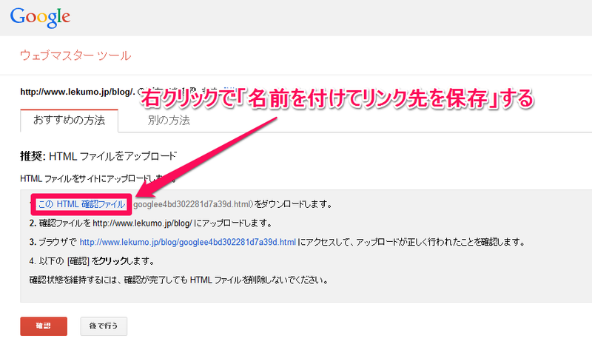592x364 pixels.
Task: Click the Google logo
Action: click(x=40, y=17)
